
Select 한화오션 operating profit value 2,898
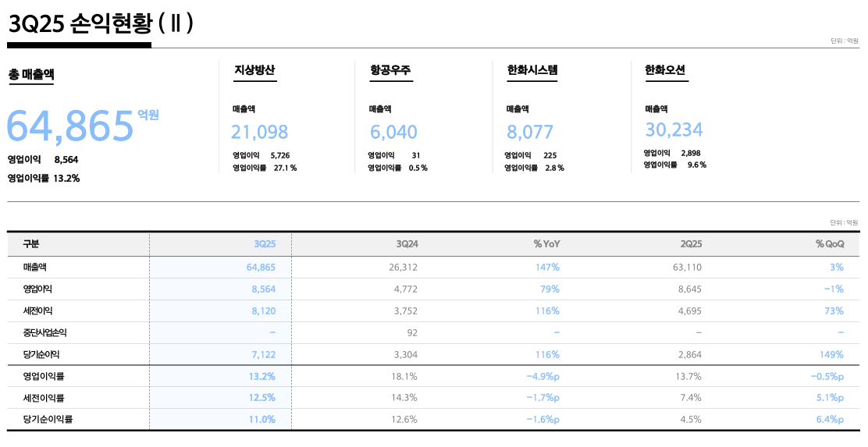[691, 153]
